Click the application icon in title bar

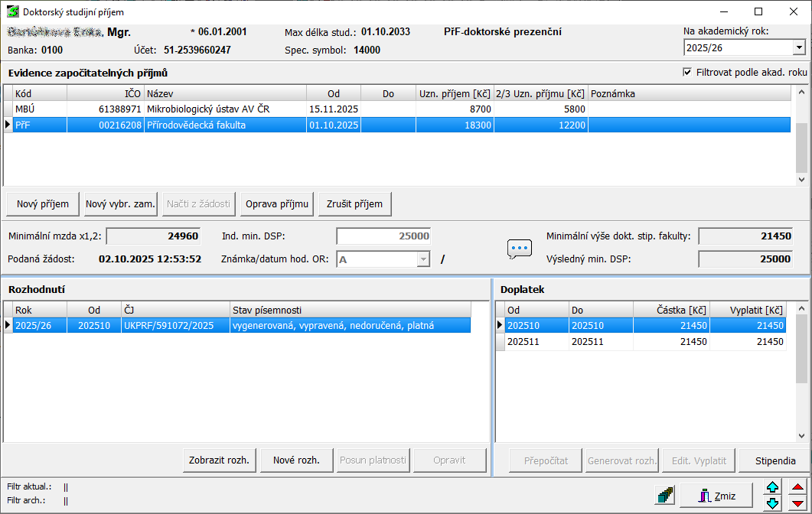(x=12, y=12)
